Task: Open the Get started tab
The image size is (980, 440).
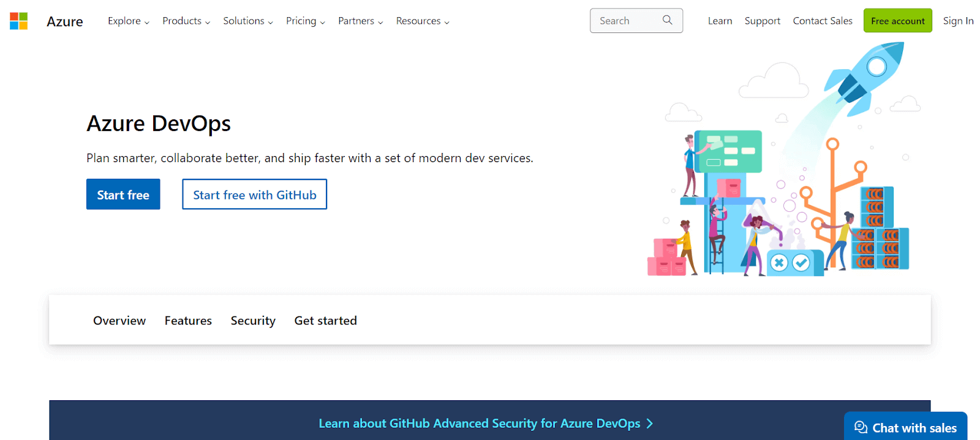Action: tap(325, 320)
